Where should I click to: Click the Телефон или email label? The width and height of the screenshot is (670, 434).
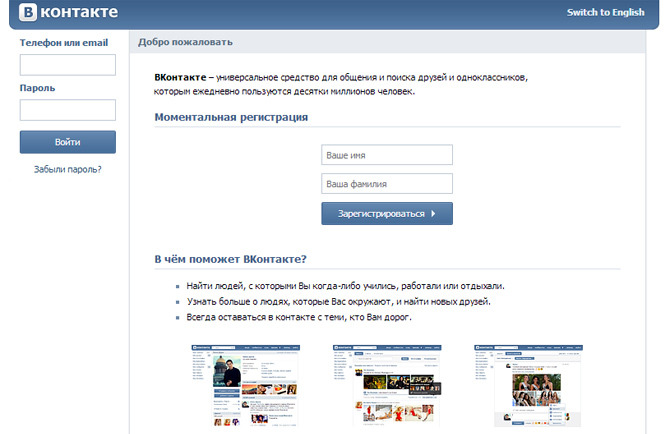tap(64, 43)
